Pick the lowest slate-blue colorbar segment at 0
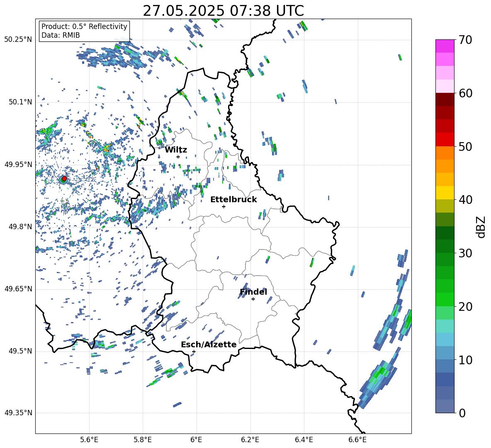This screenshot has height=448, width=491. tap(445, 406)
